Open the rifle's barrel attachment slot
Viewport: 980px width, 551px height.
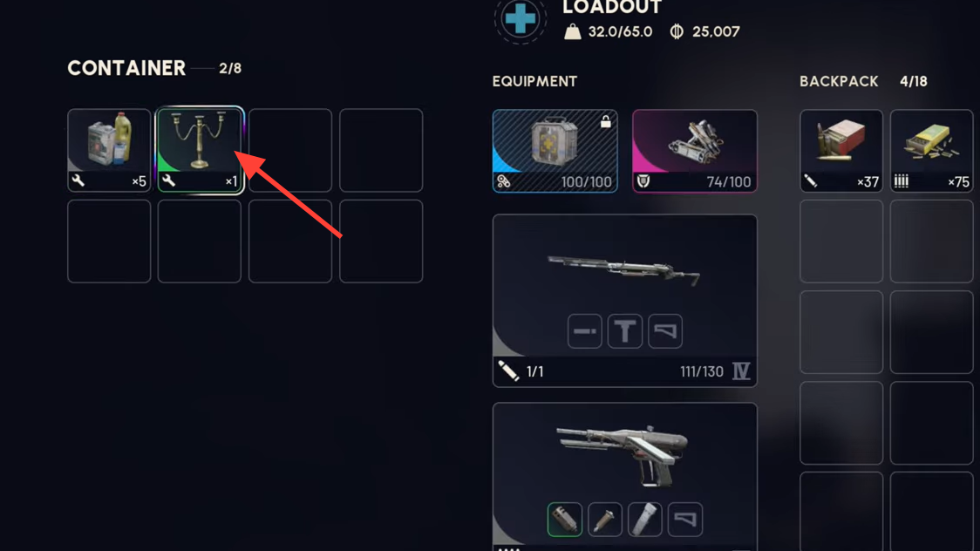pyautogui.click(x=584, y=331)
